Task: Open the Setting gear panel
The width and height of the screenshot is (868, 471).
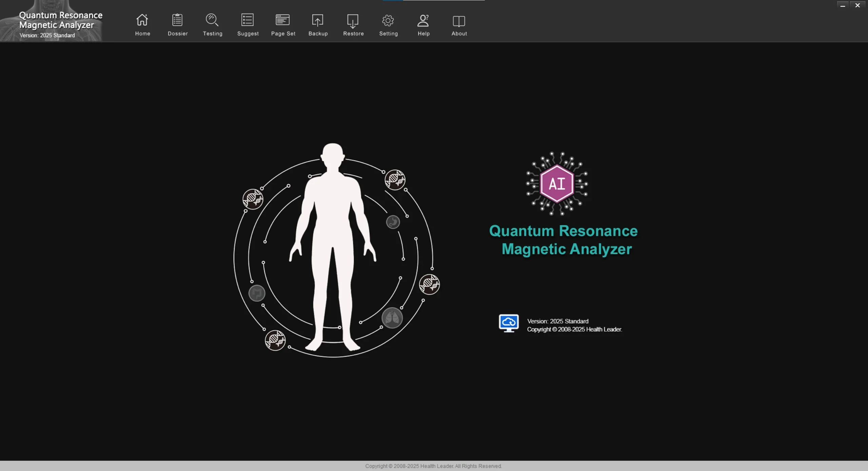Action: 388,24
